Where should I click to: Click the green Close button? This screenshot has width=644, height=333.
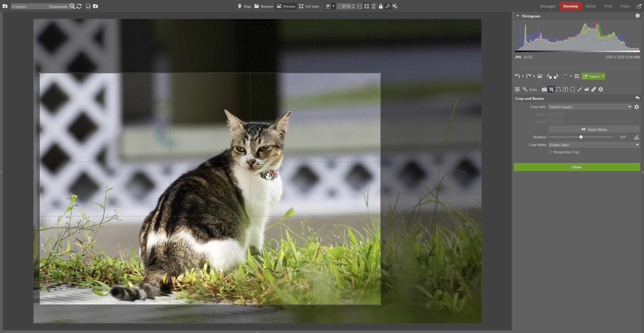(x=577, y=167)
